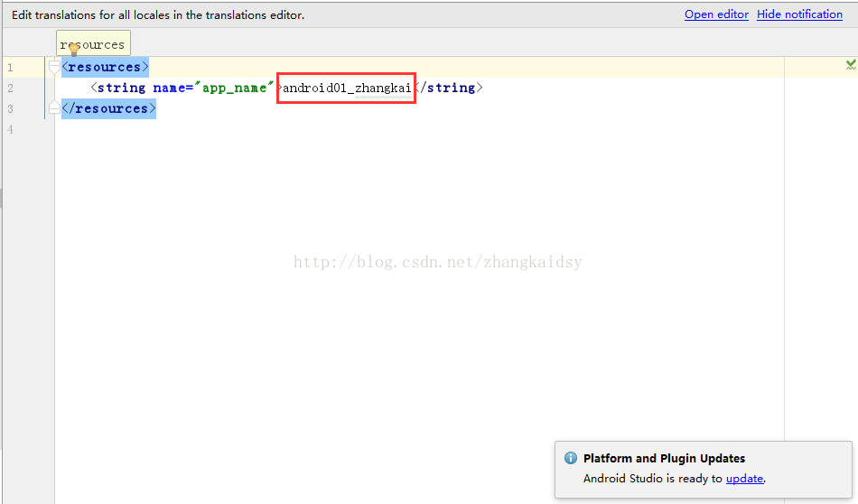Select the resources breadcrumb label
This screenshot has height=504, width=858.
[x=93, y=44]
